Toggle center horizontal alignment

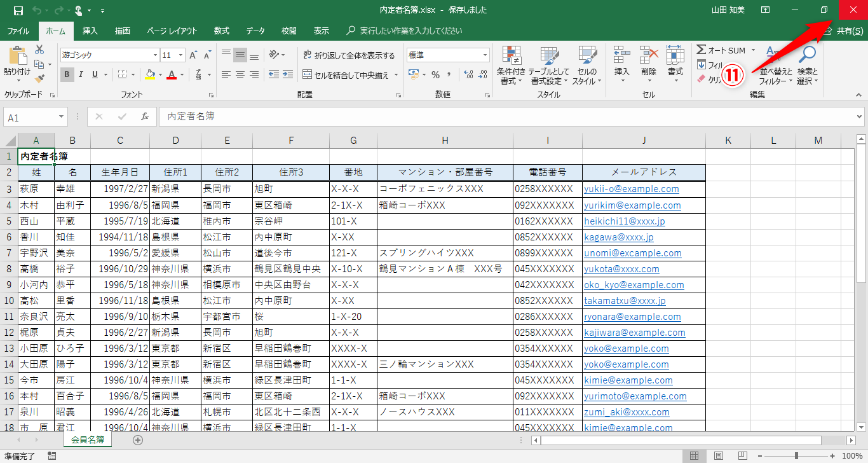tap(240, 74)
